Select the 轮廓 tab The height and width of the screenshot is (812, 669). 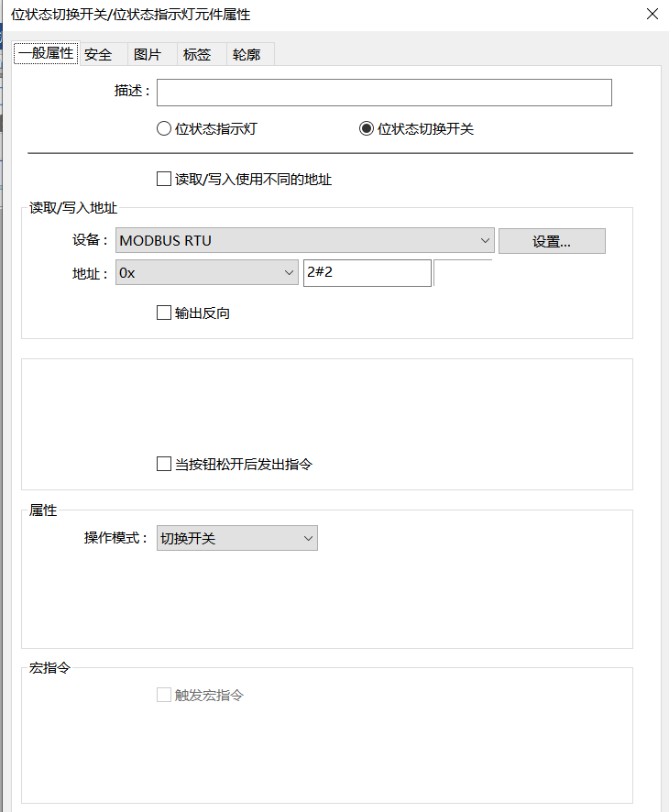pyautogui.click(x=247, y=55)
